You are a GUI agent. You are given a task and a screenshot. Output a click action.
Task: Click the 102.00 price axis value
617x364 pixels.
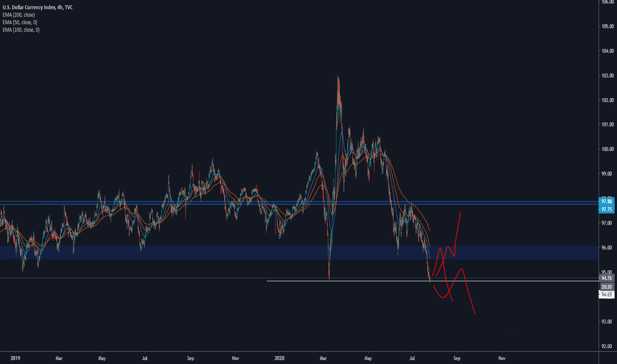coord(608,100)
